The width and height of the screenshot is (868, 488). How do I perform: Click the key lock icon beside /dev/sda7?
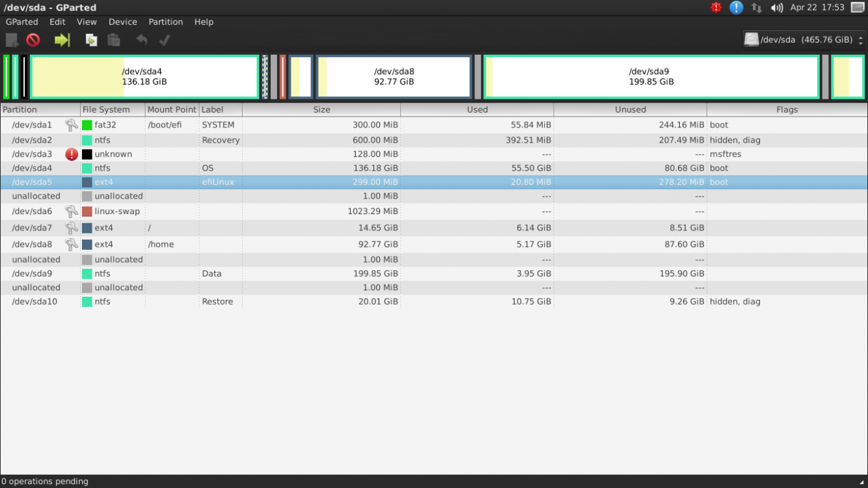[72, 228]
